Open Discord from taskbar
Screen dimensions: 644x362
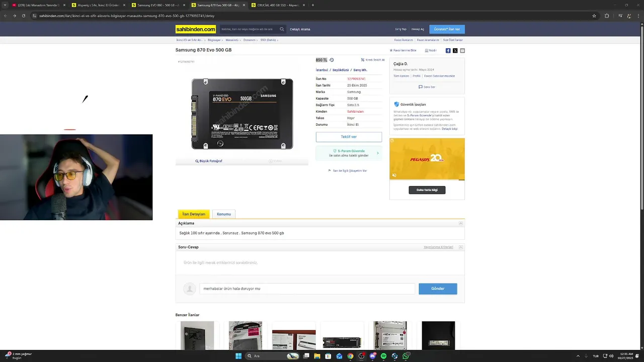(x=372, y=356)
